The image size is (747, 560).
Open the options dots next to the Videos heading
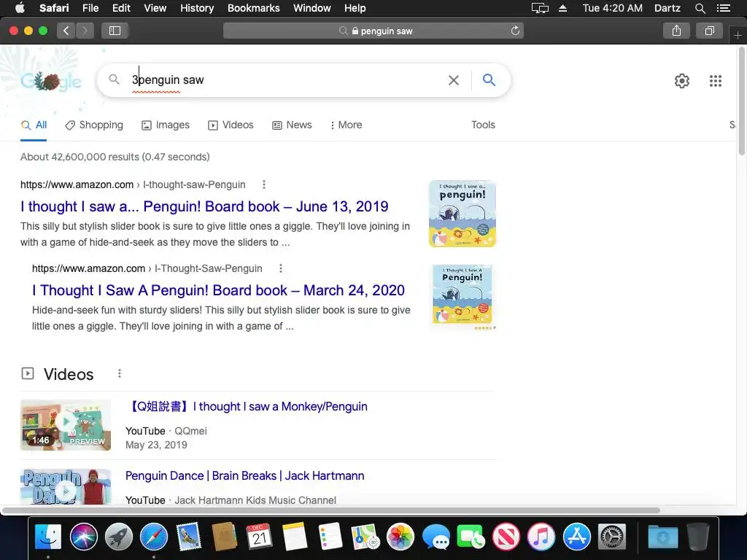pyautogui.click(x=120, y=373)
